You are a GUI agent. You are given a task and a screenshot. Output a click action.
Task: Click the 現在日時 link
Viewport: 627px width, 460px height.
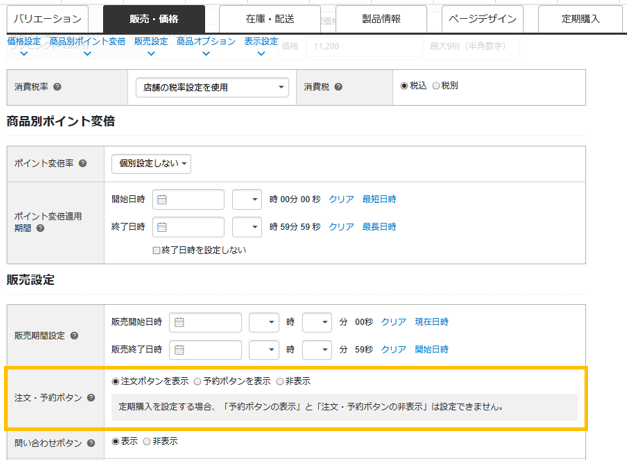point(432,322)
